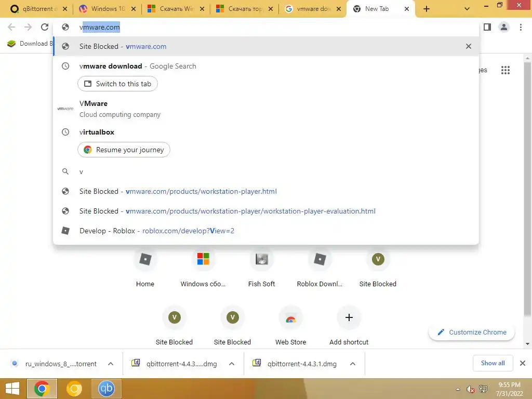This screenshot has height=399, width=532.
Task: Open new tab with plus button
Action: tap(427, 9)
